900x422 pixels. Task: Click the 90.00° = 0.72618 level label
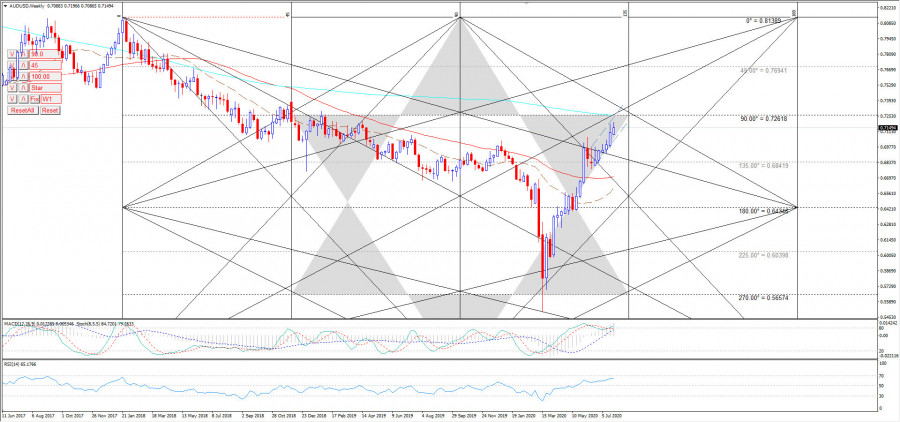(766, 119)
